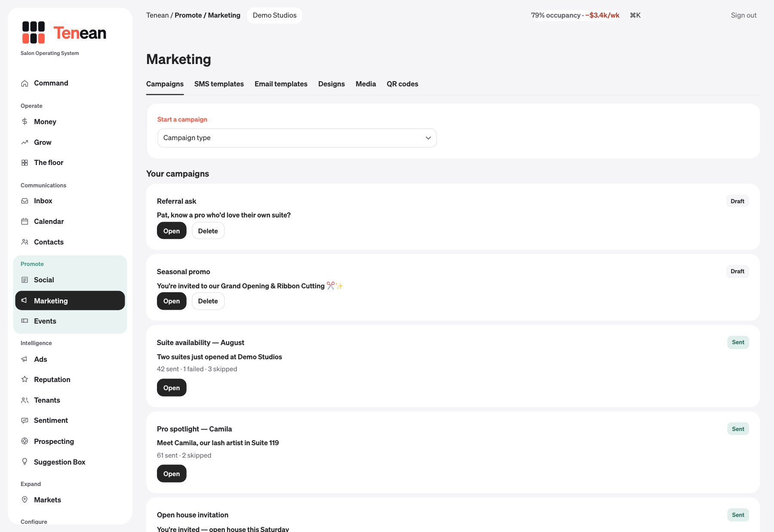The height and width of the screenshot is (532, 774).
Task: Open the Pro spotlight Camila campaign
Action: (x=172, y=474)
